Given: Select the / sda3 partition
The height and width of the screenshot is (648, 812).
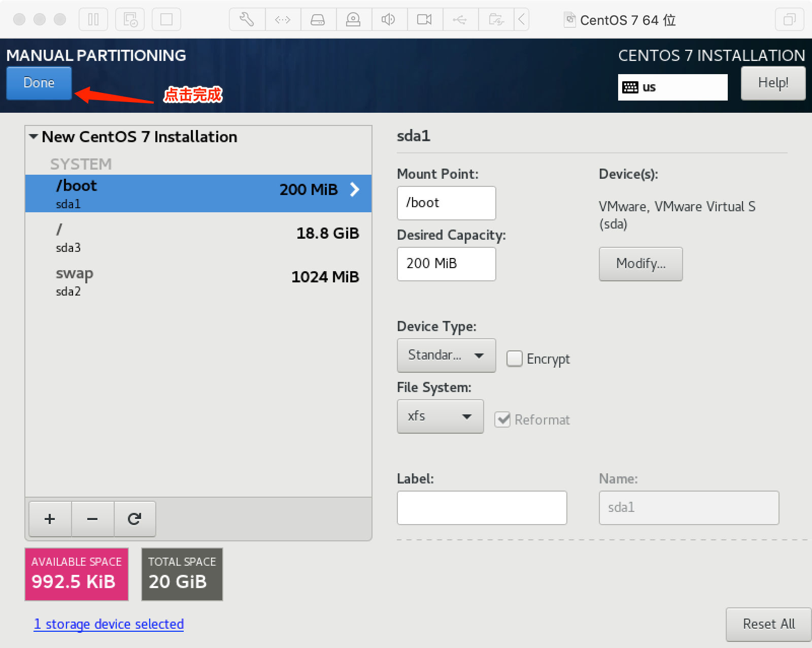Looking at the screenshot, I should [198, 237].
